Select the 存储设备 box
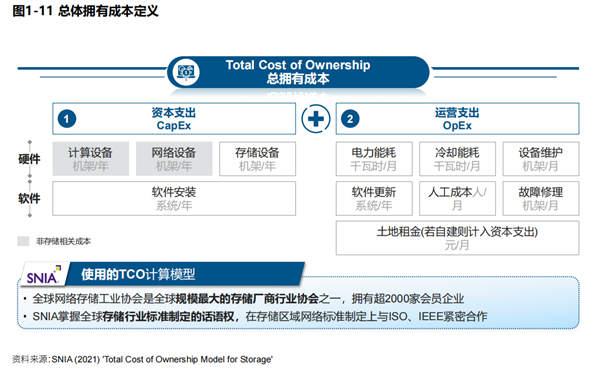Screen dimensions: 600x371 click(258, 159)
